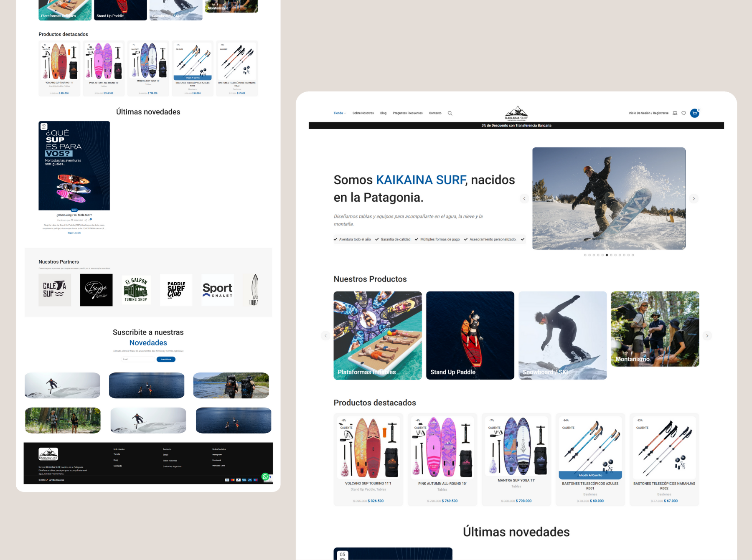The height and width of the screenshot is (560, 752).
Task: Click the El Galpon Tuning Shop logo
Action: point(136,290)
